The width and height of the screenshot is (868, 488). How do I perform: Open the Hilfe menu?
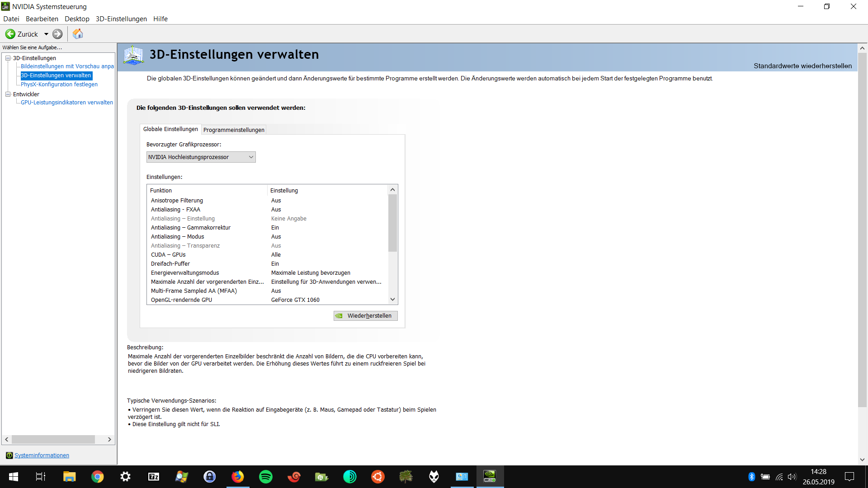tap(160, 19)
